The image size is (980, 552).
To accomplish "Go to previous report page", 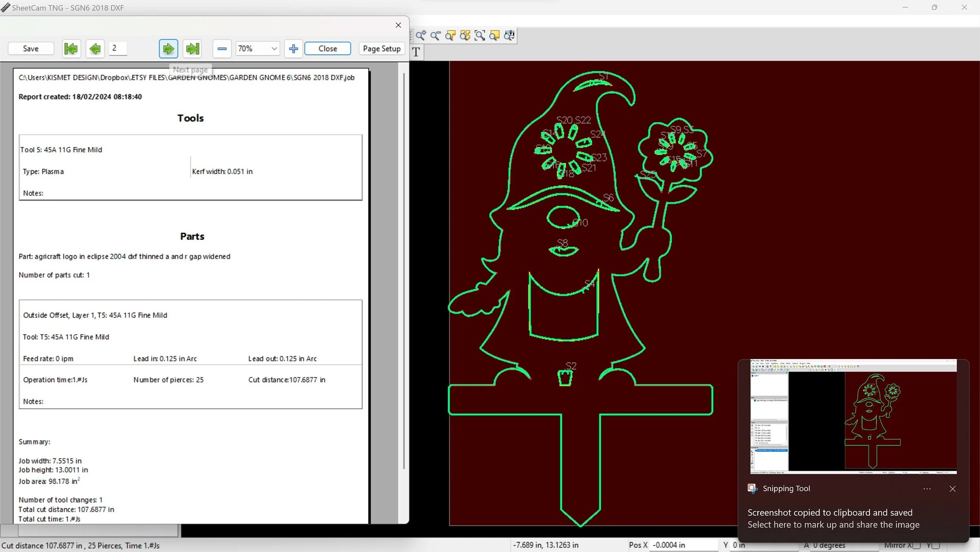I will tap(95, 49).
